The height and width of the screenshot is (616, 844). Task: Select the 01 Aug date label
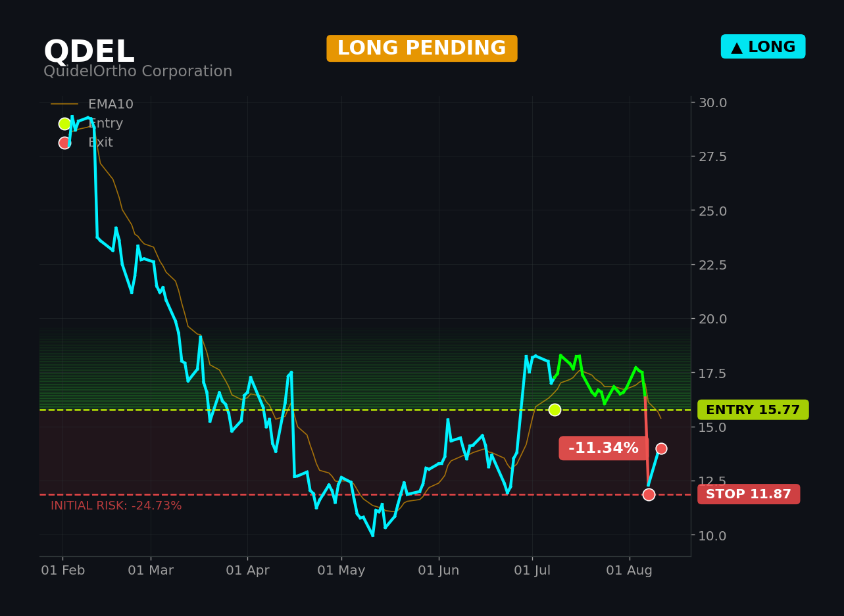(630, 571)
